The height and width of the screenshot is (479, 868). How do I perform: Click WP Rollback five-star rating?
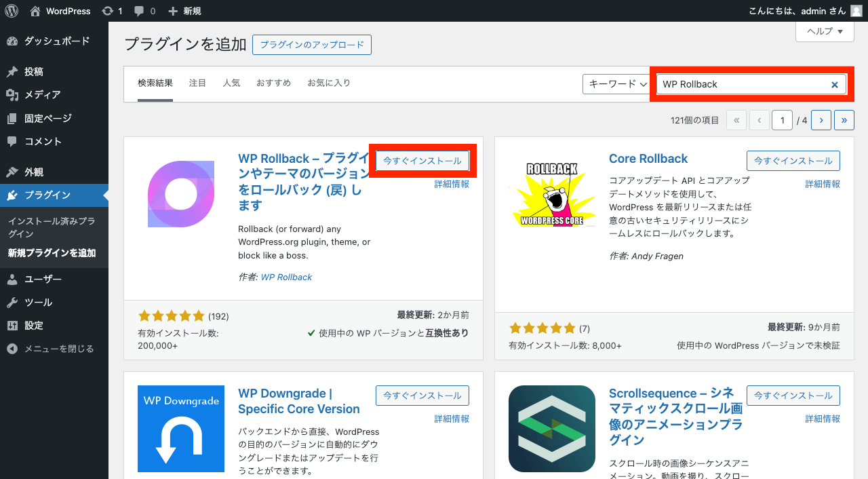[x=171, y=316]
